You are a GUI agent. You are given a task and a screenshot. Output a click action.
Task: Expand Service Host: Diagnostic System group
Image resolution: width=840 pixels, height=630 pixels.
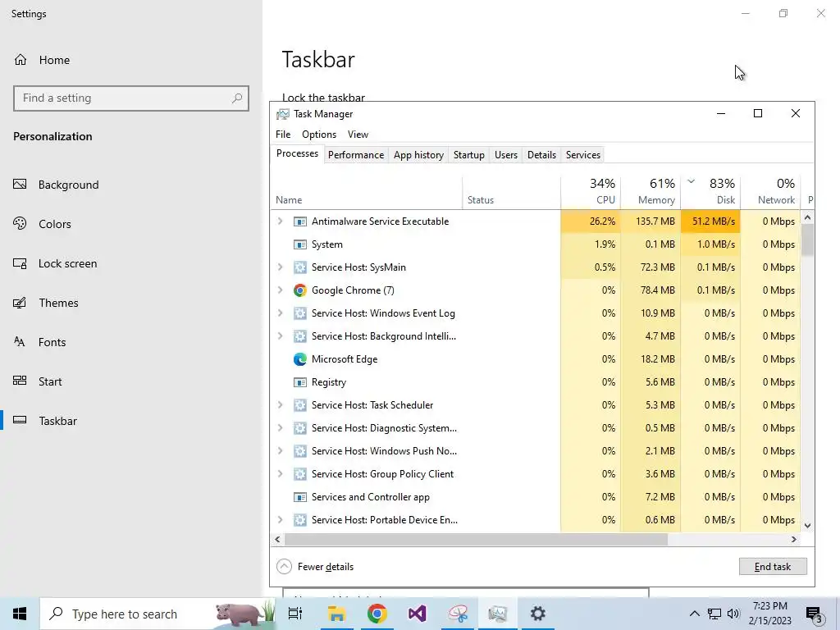pyautogui.click(x=280, y=428)
